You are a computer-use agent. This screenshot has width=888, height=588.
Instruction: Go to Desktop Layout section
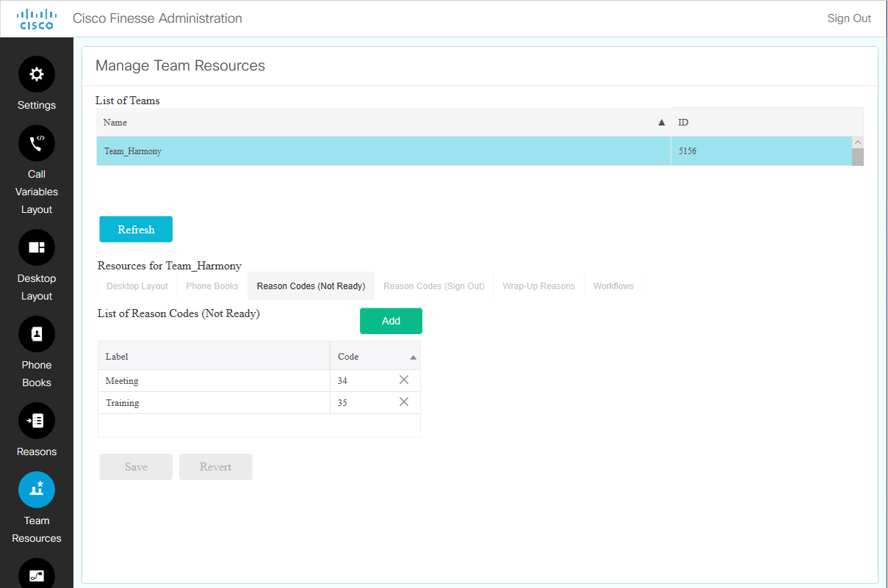(x=37, y=247)
